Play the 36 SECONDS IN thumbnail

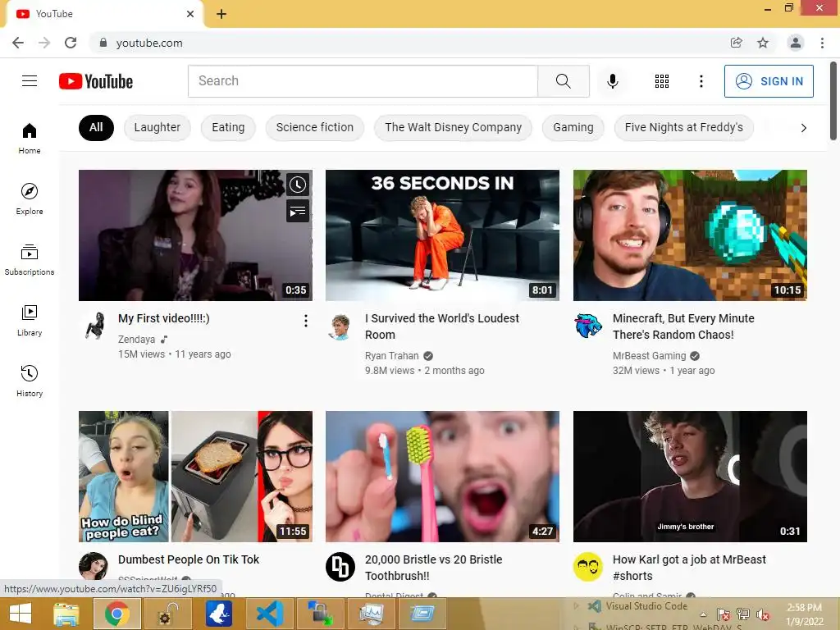coord(442,235)
